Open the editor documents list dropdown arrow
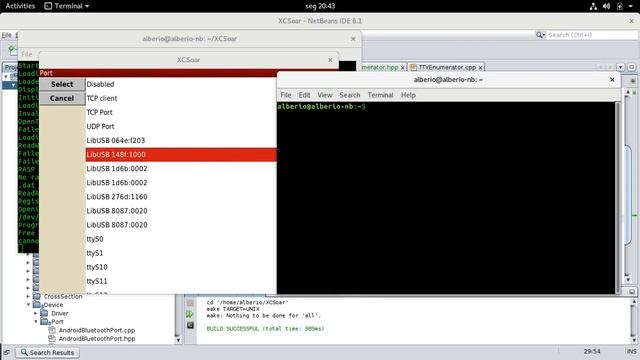This screenshot has width=640, height=360. [x=621, y=67]
